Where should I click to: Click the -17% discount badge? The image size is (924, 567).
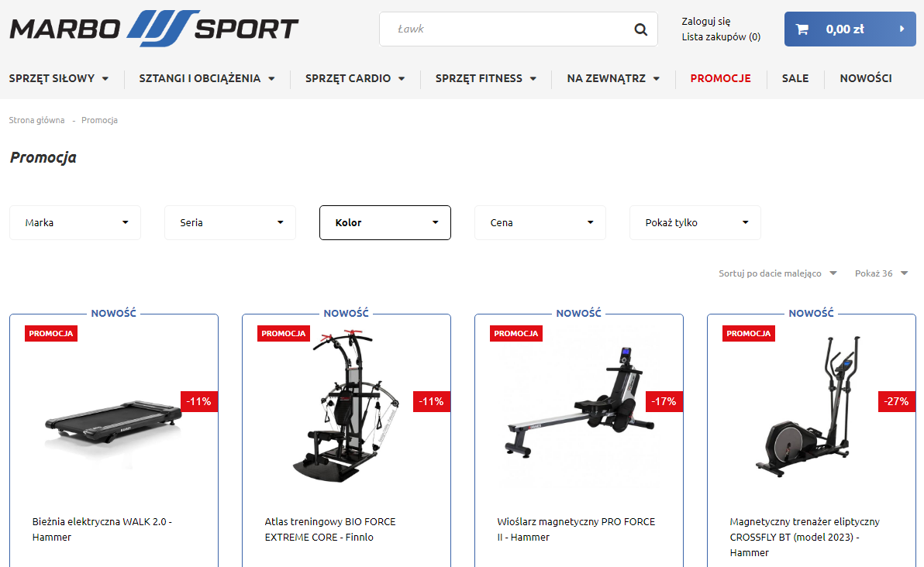tap(664, 401)
